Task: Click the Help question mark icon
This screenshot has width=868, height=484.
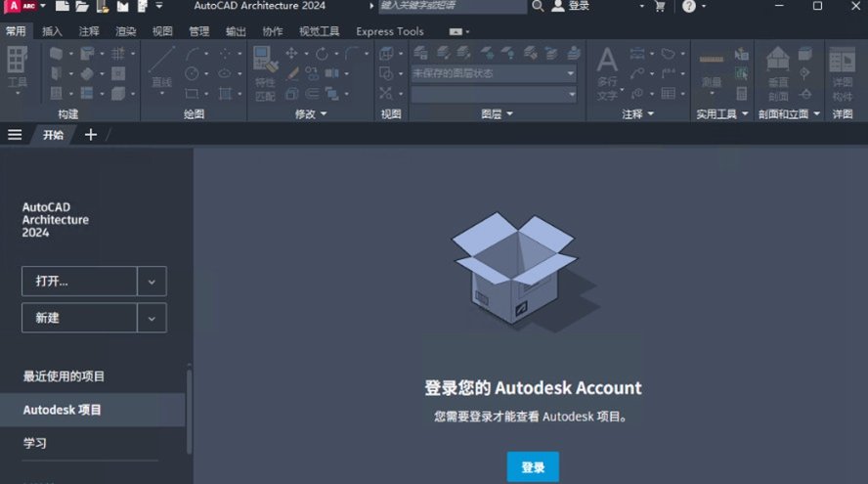Action: [x=689, y=6]
